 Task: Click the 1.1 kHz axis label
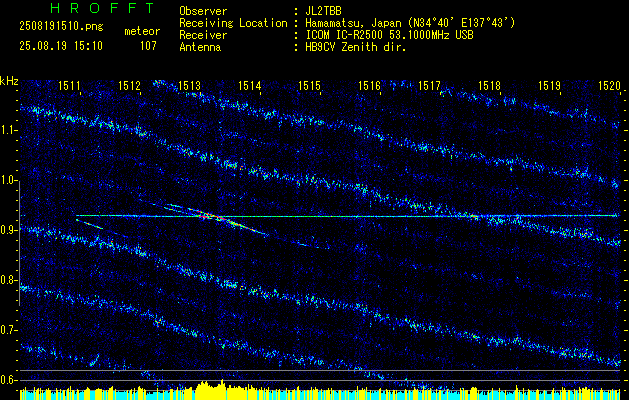(x=8, y=130)
